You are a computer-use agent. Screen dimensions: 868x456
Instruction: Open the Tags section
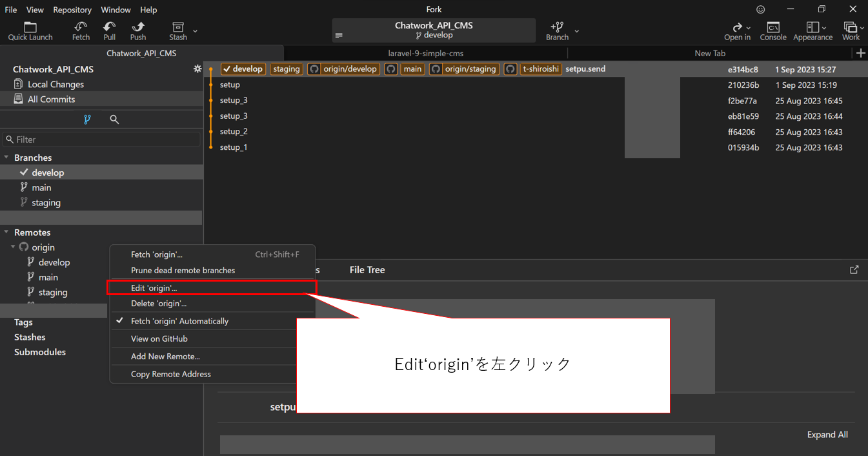[23, 322]
